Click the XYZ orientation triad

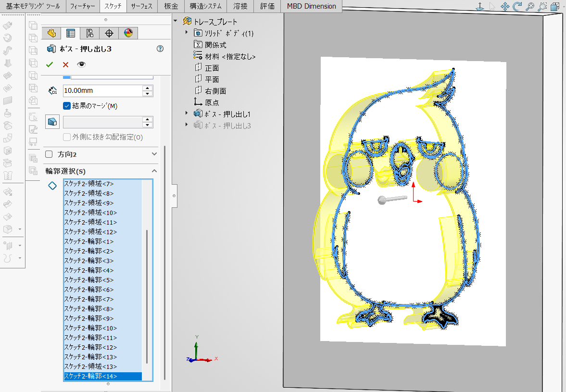coord(201,350)
